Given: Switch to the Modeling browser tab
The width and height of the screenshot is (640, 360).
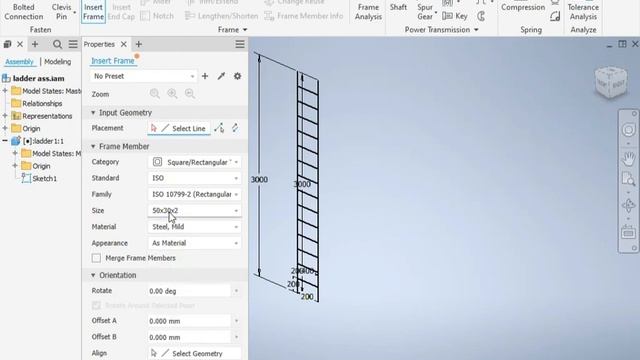Looking at the screenshot, I should 57,62.
